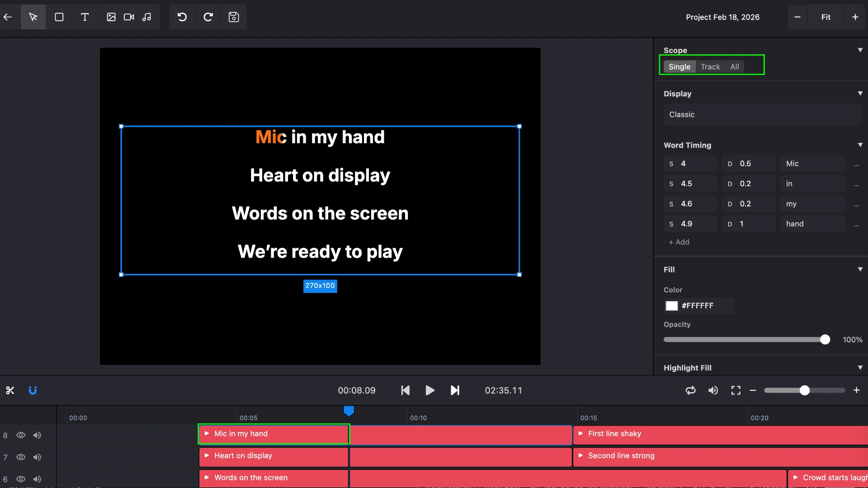Screen dimensions: 868x488
Task: Redo the last action
Action: click(208, 17)
